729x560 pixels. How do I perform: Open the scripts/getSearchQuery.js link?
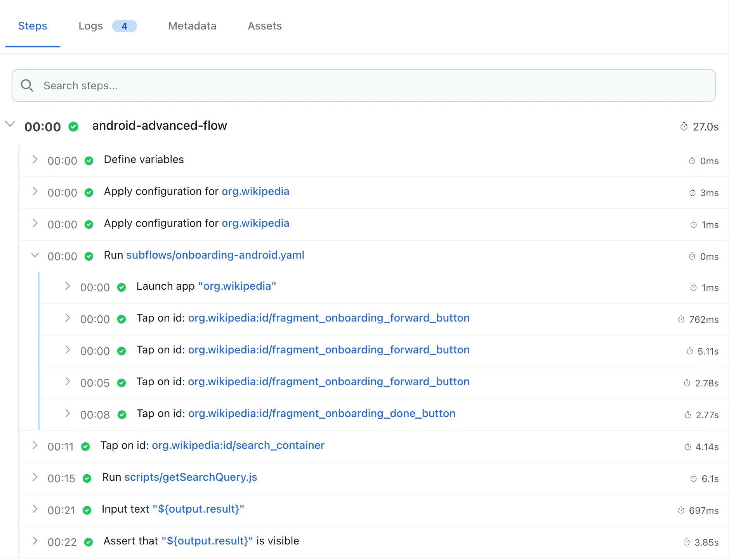click(x=191, y=478)
